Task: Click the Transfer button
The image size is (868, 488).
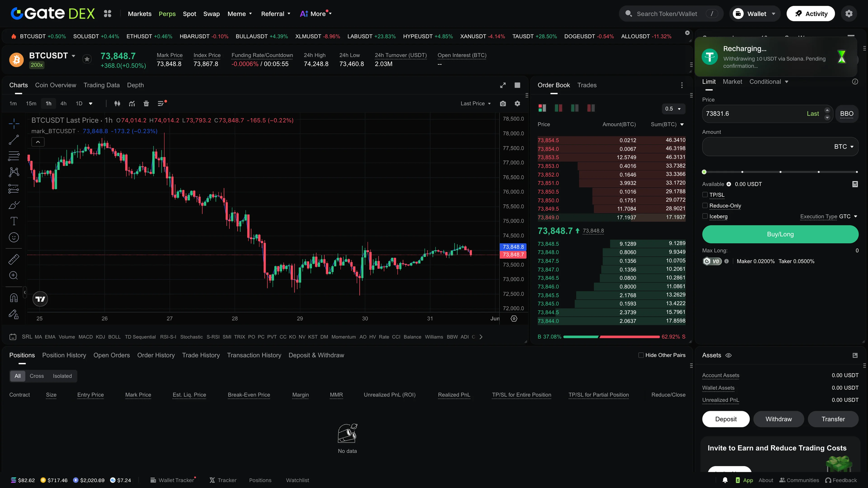Action: (x=833, y=419)
